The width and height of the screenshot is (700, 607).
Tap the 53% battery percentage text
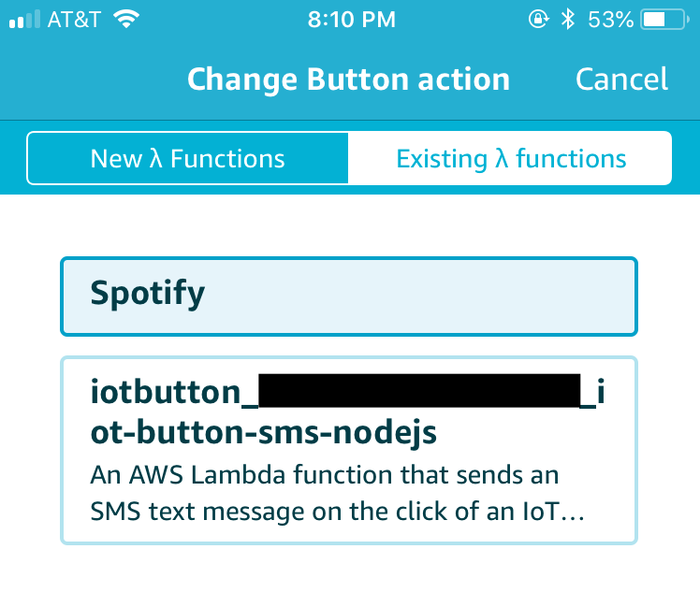pyautogui.click(x=611, y=20)
